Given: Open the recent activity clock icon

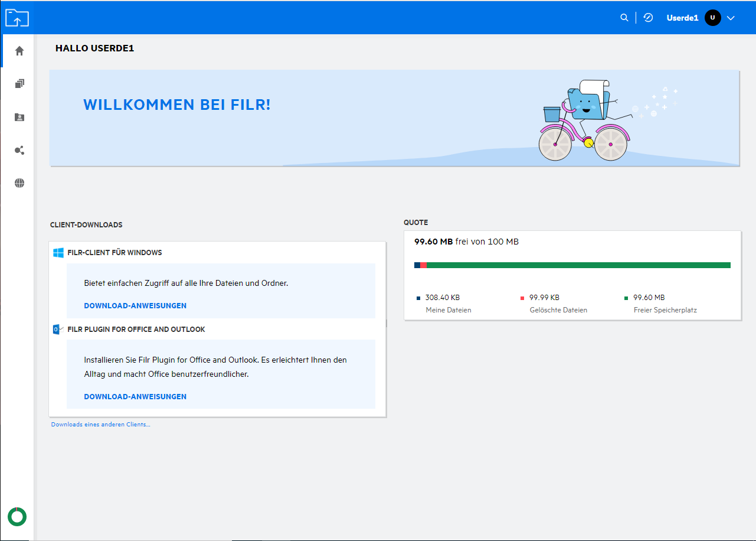Looking at the screenshot, I should click(x=648, y=18).
